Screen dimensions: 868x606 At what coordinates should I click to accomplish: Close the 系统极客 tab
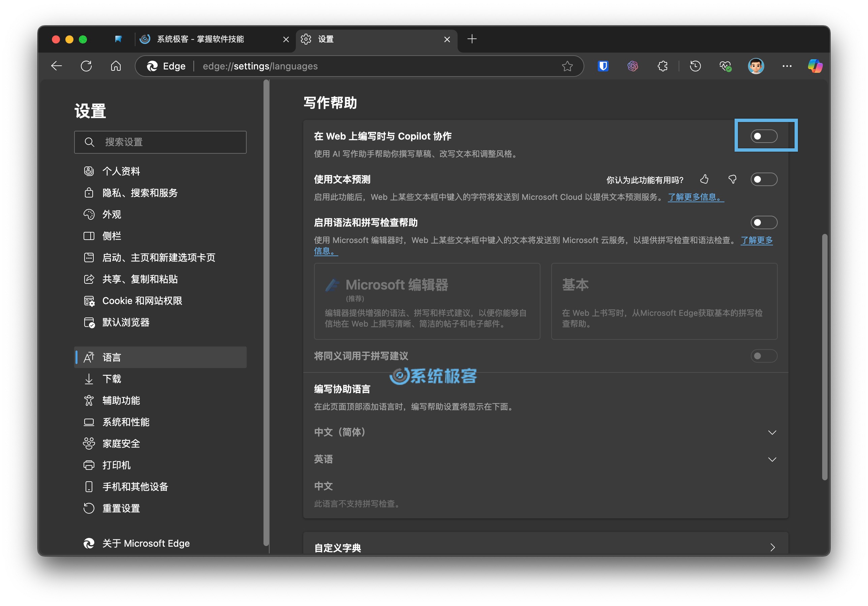pyautogui.click(x=286, y=39)
